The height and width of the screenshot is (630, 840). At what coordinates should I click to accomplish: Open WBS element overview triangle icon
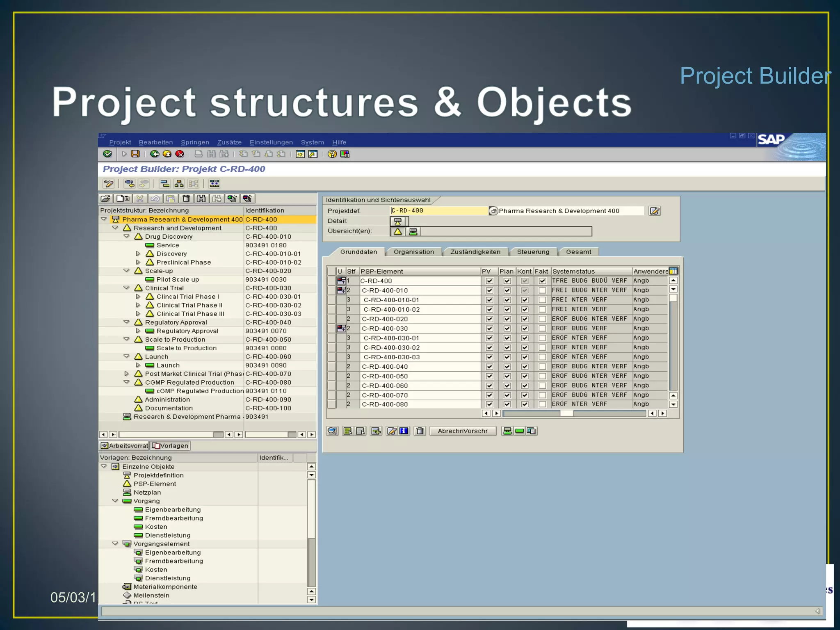398,232
